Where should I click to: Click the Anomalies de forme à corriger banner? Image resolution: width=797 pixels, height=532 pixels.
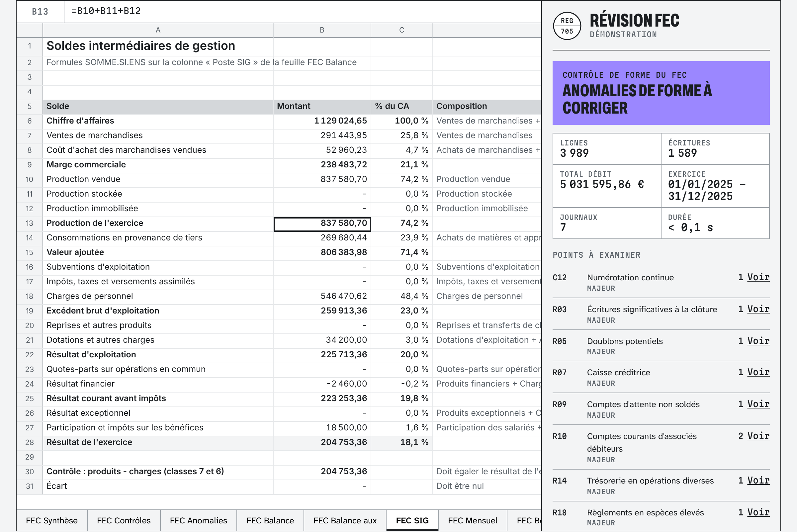661,93
